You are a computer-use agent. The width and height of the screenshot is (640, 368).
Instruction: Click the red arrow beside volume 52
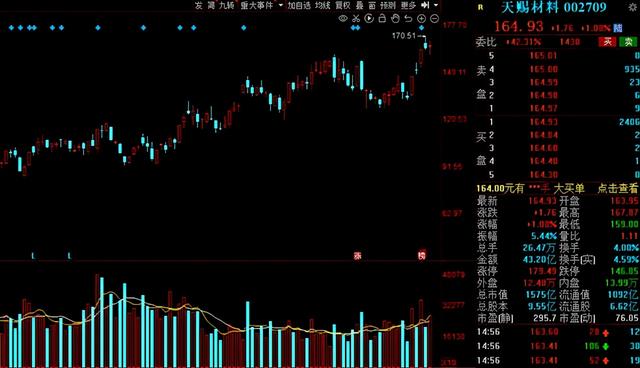[x=606, y=361]
